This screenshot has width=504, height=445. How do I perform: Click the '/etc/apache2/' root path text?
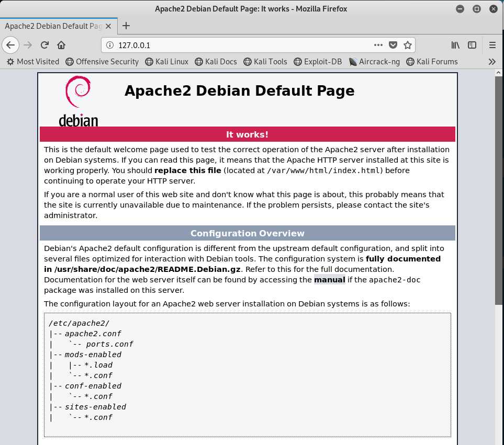[x=79, y=323]
